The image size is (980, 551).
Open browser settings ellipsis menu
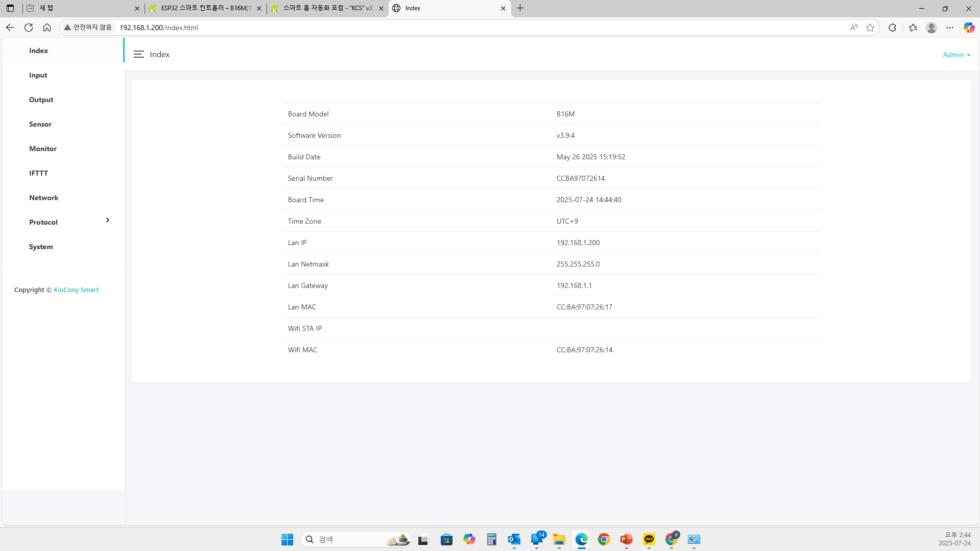(x=949, y=28)
